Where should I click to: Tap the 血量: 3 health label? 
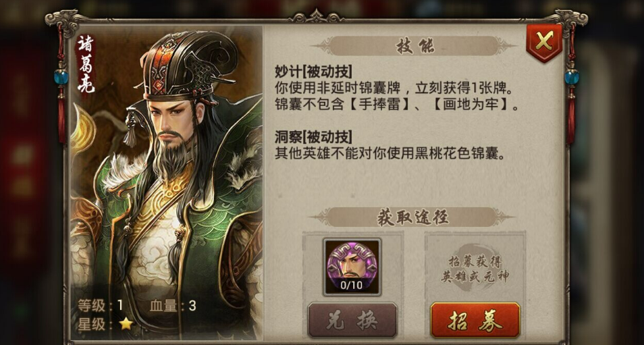pyautogui.click(x=173, y=305)
